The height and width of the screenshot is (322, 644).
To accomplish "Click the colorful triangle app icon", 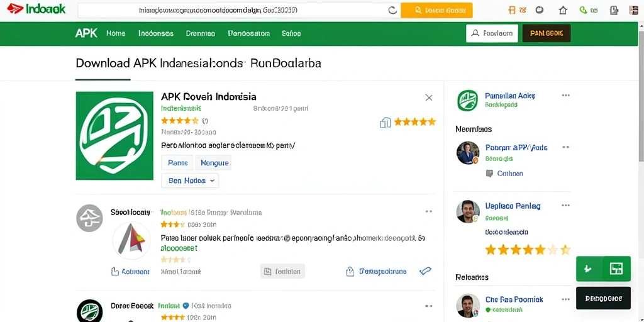I will (x=131, y=241).
